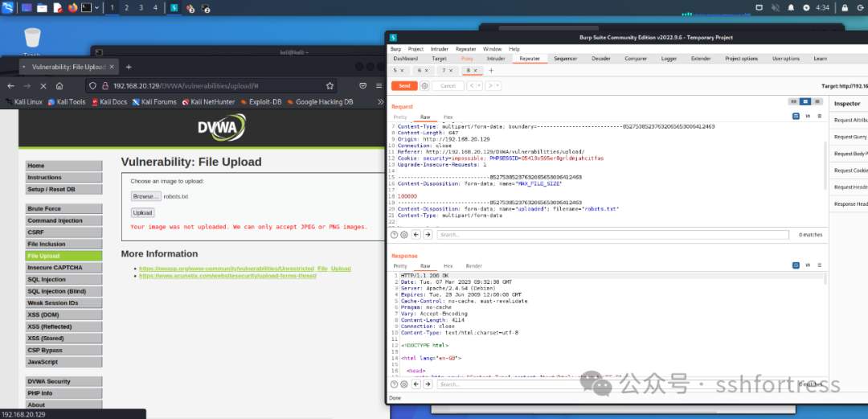Bookmark page with the star icon
This screenshot has height=419, width=868.
pos(330,86)
